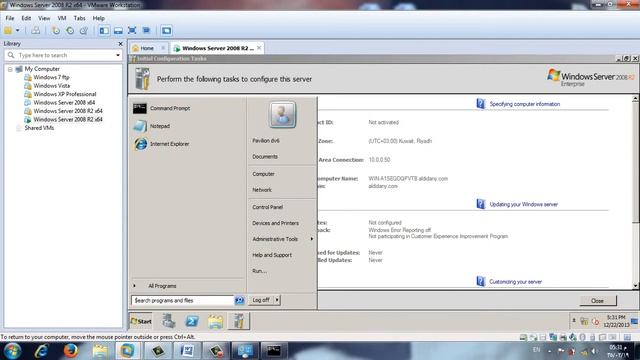Click the Search programs and files box
Image resolution: width=640 pixels, height=360 pixels.
183,300
